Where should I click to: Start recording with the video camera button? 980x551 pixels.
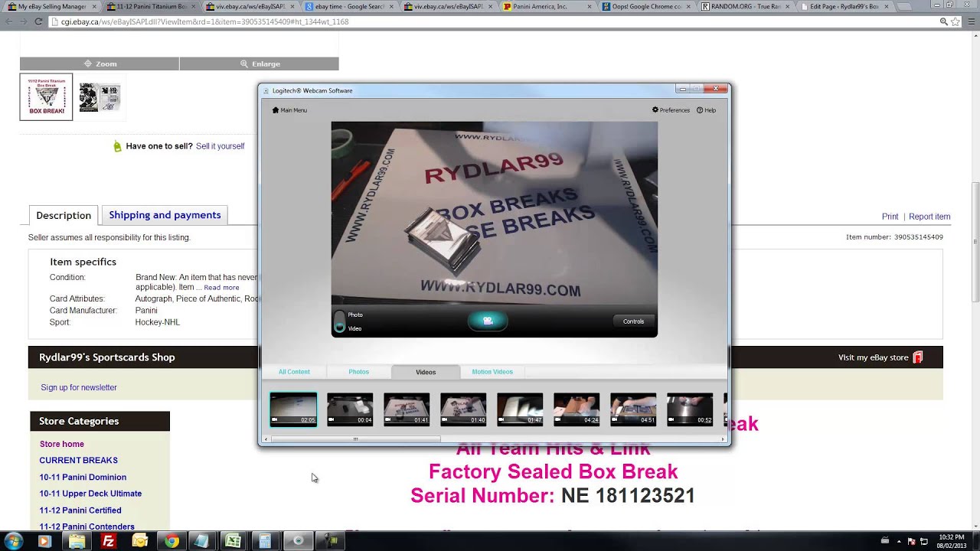[488, 321]
